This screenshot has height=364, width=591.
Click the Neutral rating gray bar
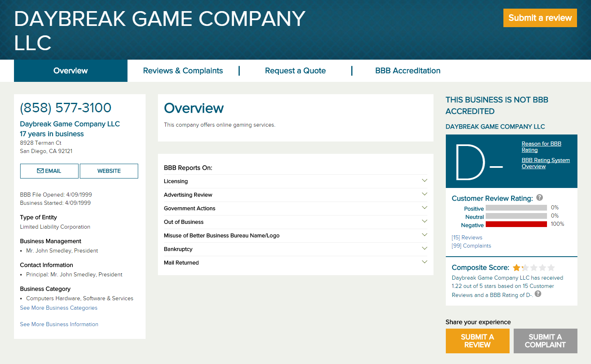click(x=516, y=216)
